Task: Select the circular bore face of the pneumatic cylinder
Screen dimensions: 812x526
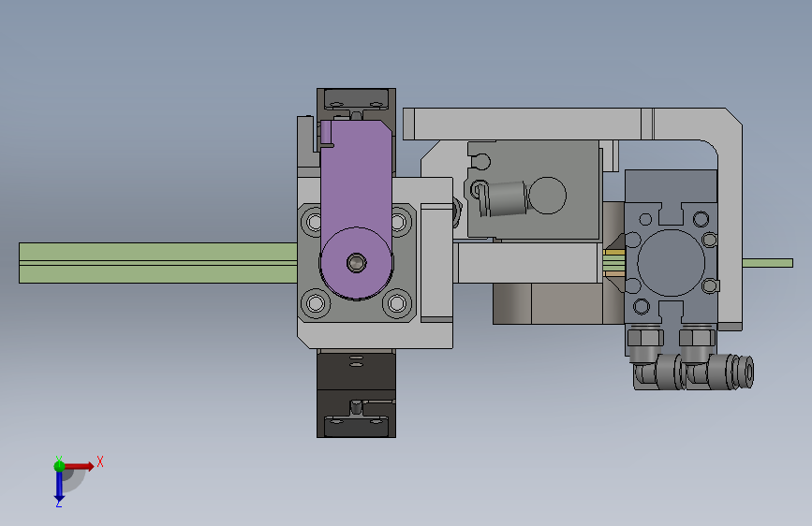Action: (x=671, y=262)
